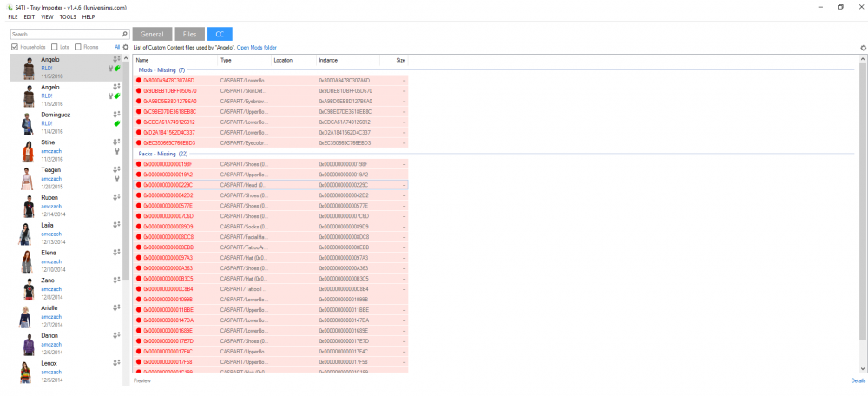
Task: Click red dot of 0x8000A9478C307A6D
Action: click(139, 80)
